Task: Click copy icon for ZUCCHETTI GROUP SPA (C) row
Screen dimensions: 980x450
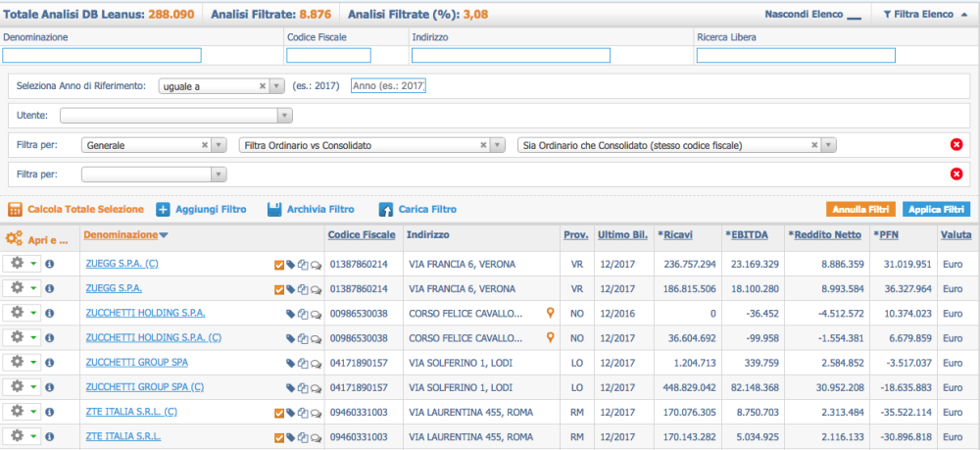Action: (303, 387)
